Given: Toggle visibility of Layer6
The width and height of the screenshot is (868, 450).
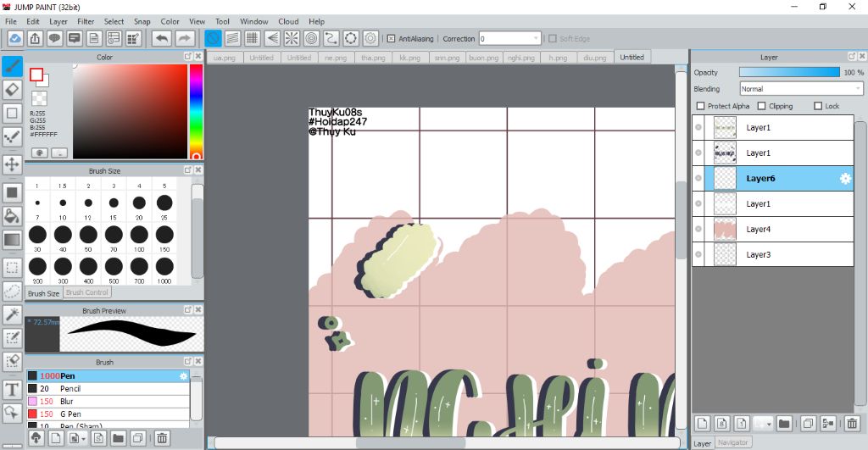Looking at the screenshot, I should tap(698, 178).
